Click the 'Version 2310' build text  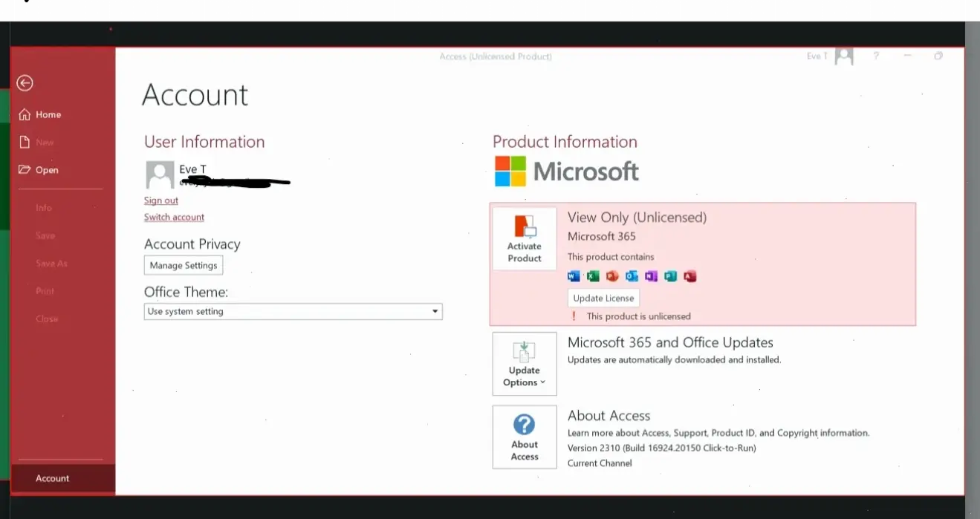[662, 448]
